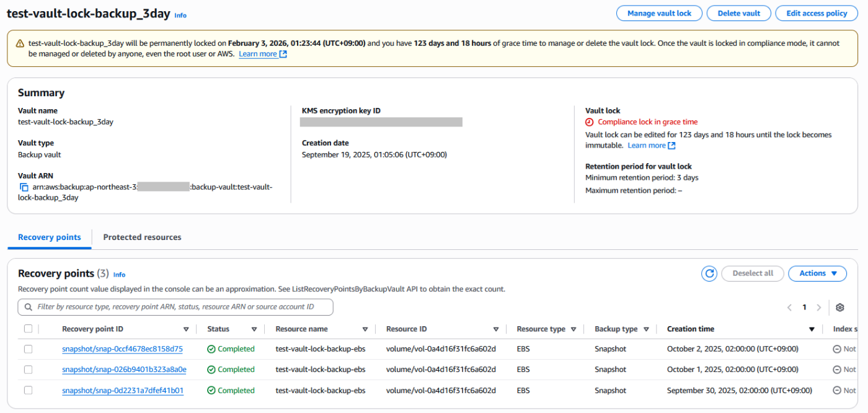The height and width of the screenshot is (413, 868).
Task: Click Delete vault button
Action: pyautogui.click(x=738, y=13)
